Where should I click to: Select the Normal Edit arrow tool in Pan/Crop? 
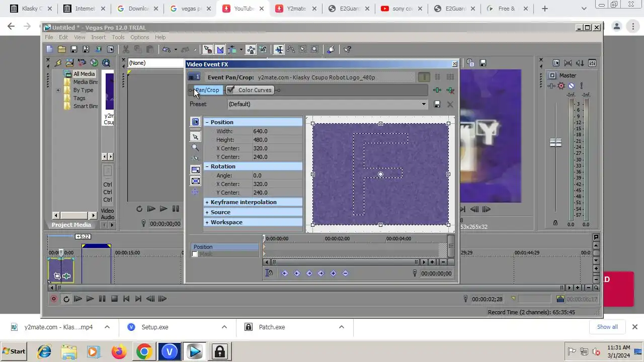pos(195,137)
